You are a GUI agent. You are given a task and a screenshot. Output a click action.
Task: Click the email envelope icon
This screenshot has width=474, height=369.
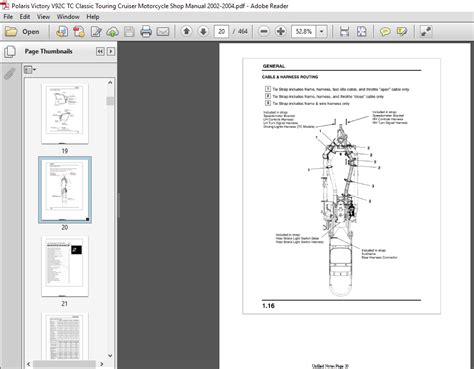163,32
